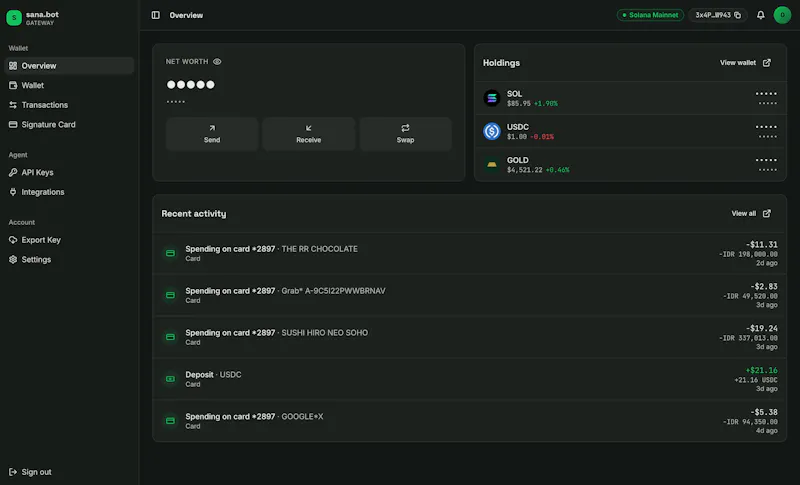The width and height of the screenshot is (800, 485).
Task: Open Overview in the sidebar
Action: click(69, 66)
